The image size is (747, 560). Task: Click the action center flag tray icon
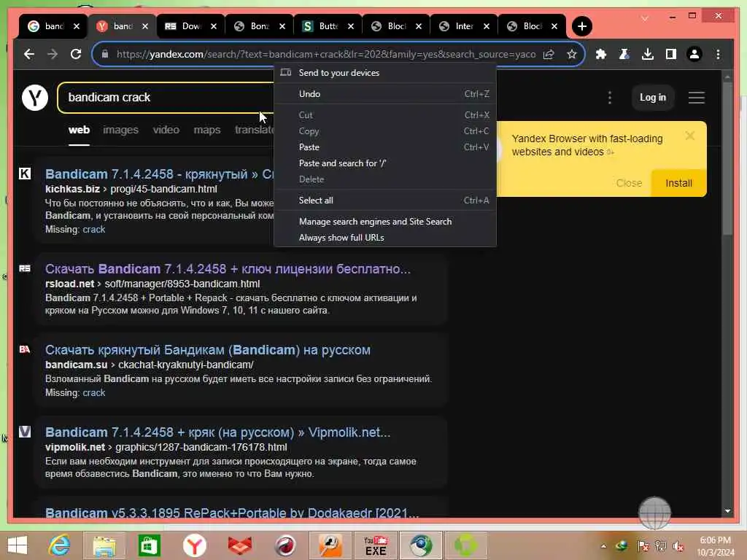pos(643,545)
